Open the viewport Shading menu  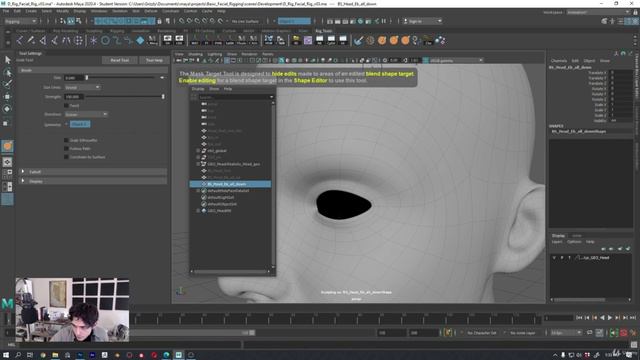tap(195, 54)
